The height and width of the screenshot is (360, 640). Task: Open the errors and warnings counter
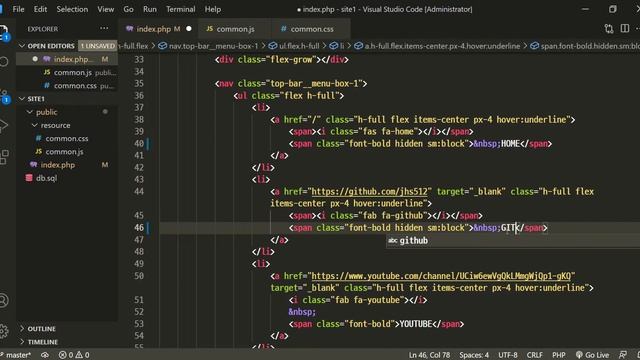(74, 355)
